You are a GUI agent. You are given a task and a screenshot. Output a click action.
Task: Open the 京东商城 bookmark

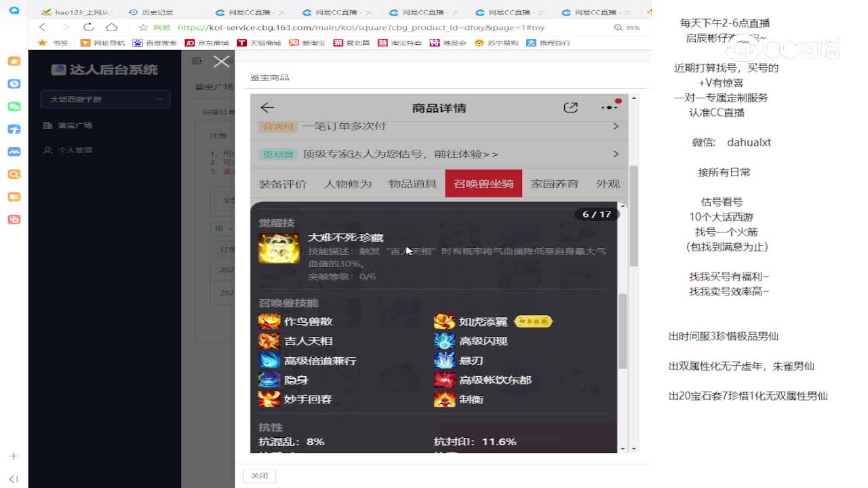(207, 43)
